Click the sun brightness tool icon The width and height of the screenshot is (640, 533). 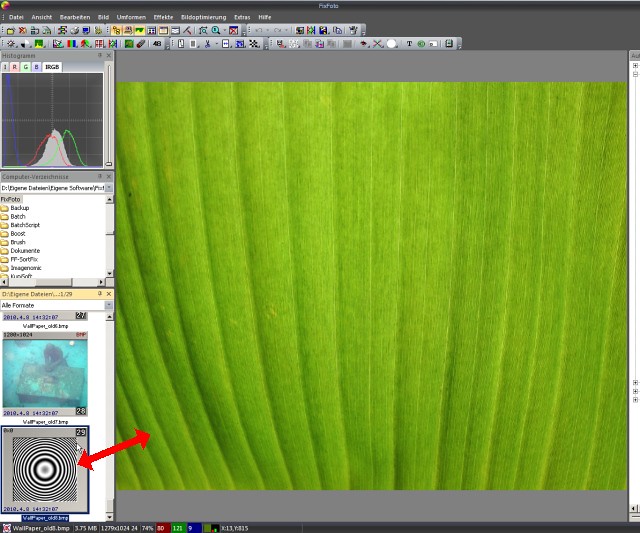point(11,44)
